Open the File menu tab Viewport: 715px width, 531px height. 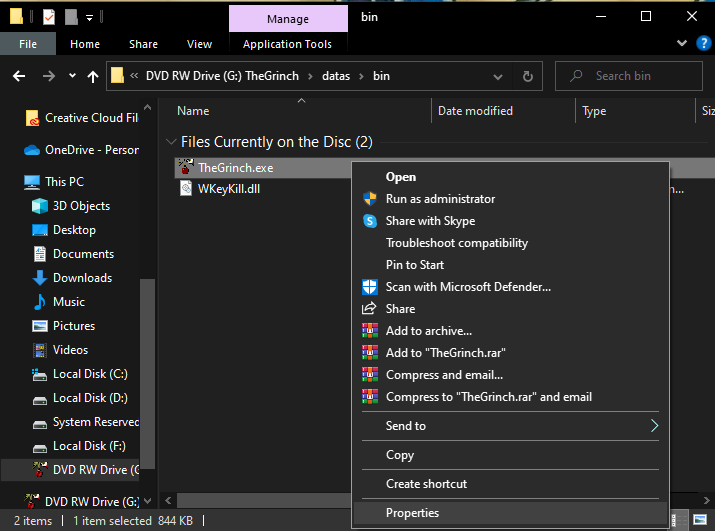click(28, 44)
